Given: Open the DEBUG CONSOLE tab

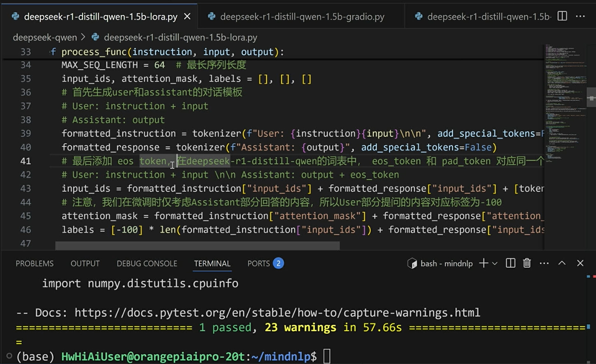Looking at the screenshot, I should pyautogui.click(x=147, y=264).
